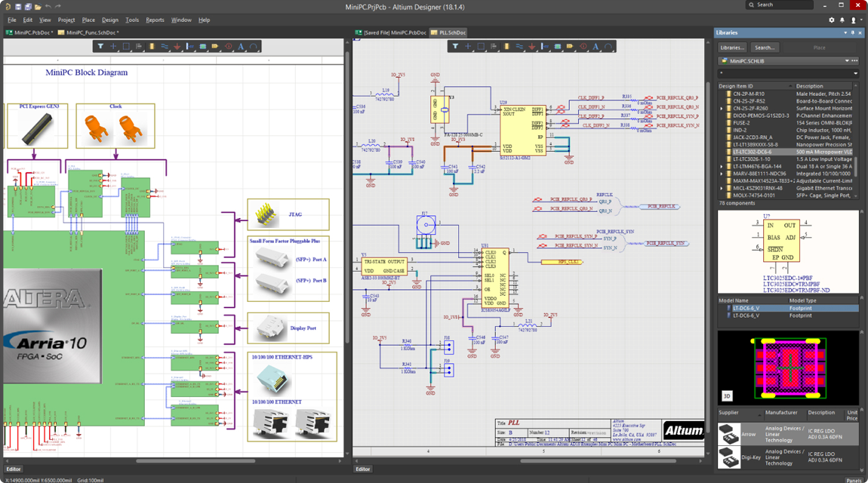Click the Model Name column header
The height and width of the screenshot is (483, 868).
click(753, 300)
